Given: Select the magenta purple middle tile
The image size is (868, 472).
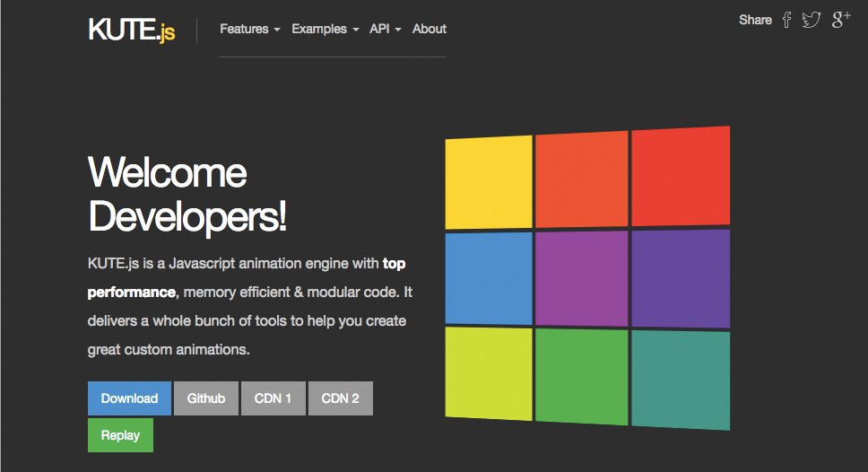Looking at the screenshot, I should [582, 279].
